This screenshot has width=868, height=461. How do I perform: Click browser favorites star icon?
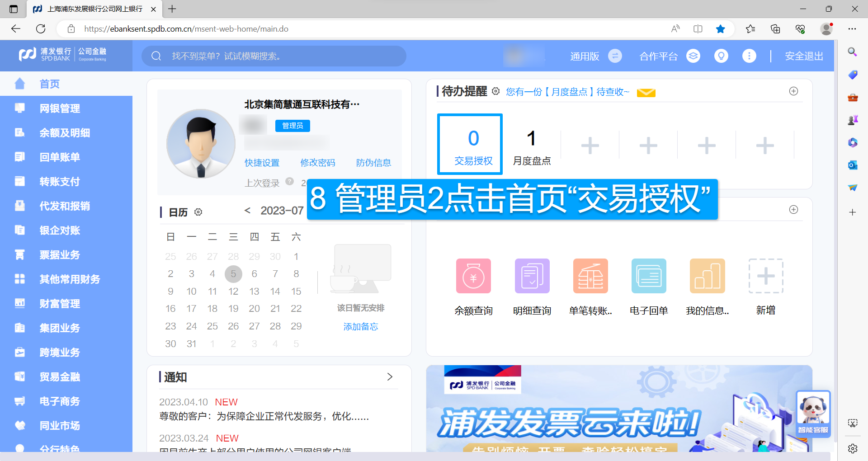pyautogui.click(x=721, y=29)
